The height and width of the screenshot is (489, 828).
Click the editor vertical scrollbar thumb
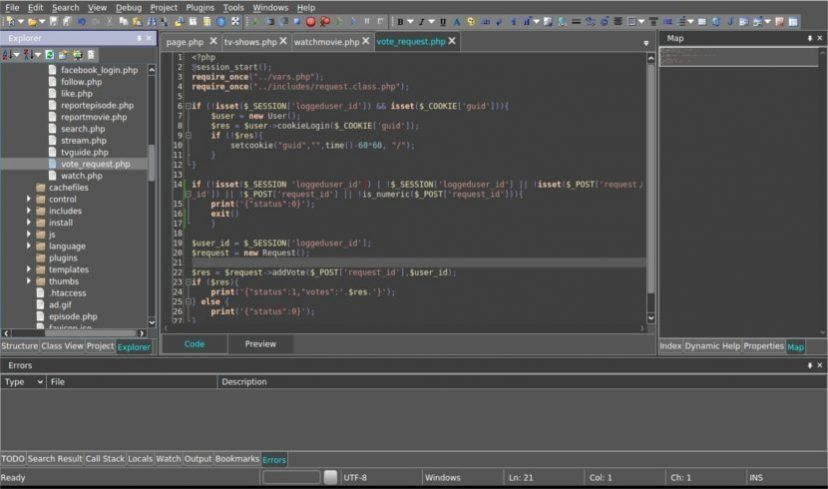click(x=651, y=177)
